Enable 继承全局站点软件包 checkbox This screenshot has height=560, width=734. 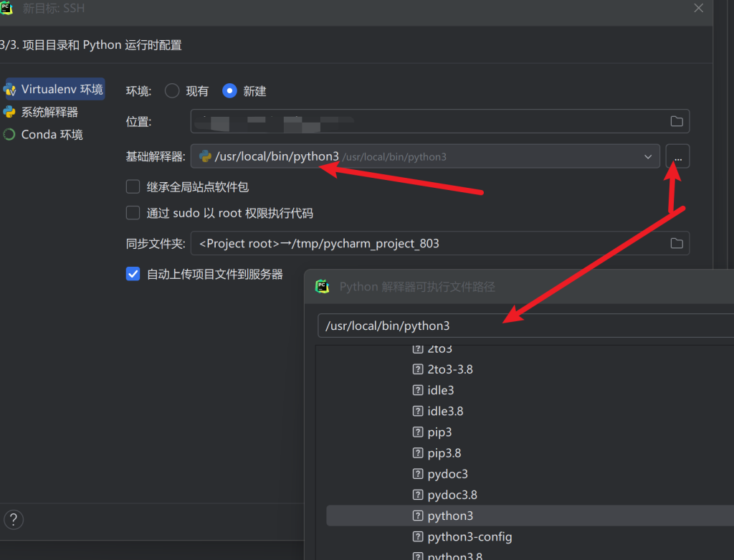click(133, 187)
